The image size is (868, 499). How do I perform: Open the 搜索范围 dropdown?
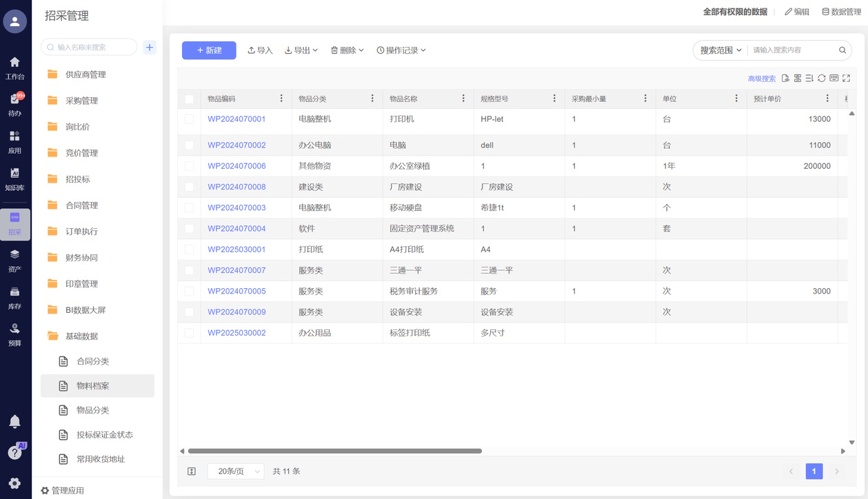720,50
